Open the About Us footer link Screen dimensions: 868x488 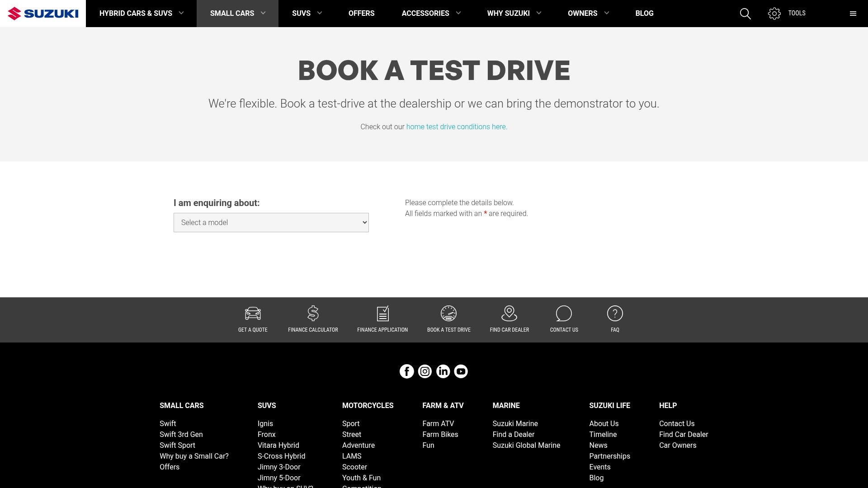tap(604, 424)
